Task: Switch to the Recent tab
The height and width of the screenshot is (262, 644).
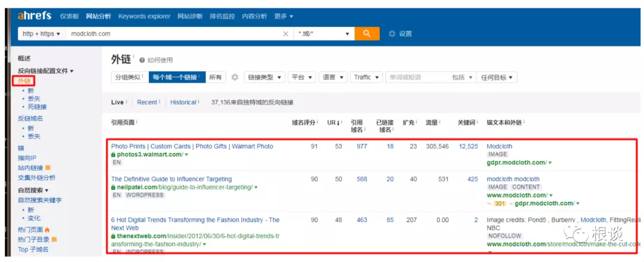Action: (148, 102)
